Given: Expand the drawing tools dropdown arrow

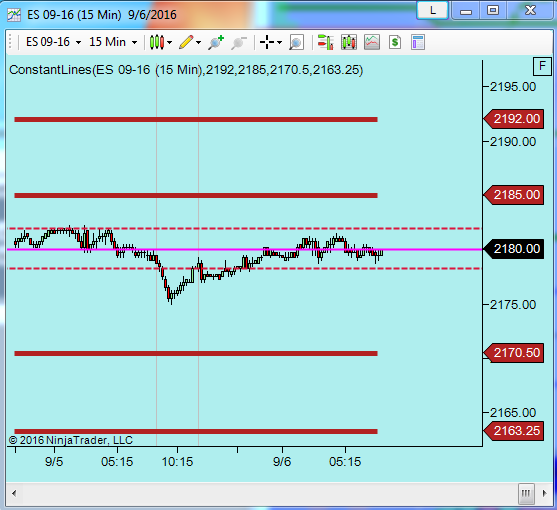Looking at the screenshot, I should (199, 43).
